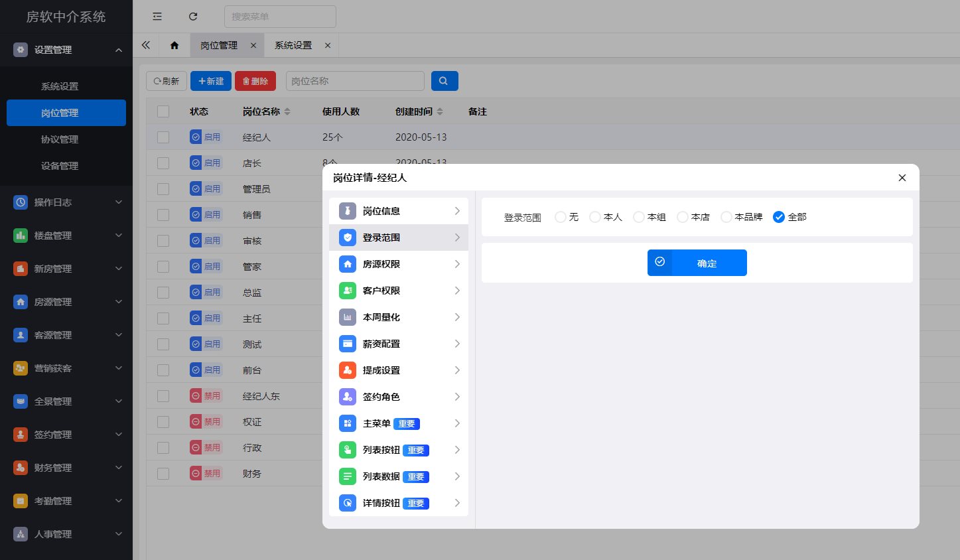Click the sidebar collapse menu icon
The height and width of the screenshot is (560, 960).
point(157,17)
